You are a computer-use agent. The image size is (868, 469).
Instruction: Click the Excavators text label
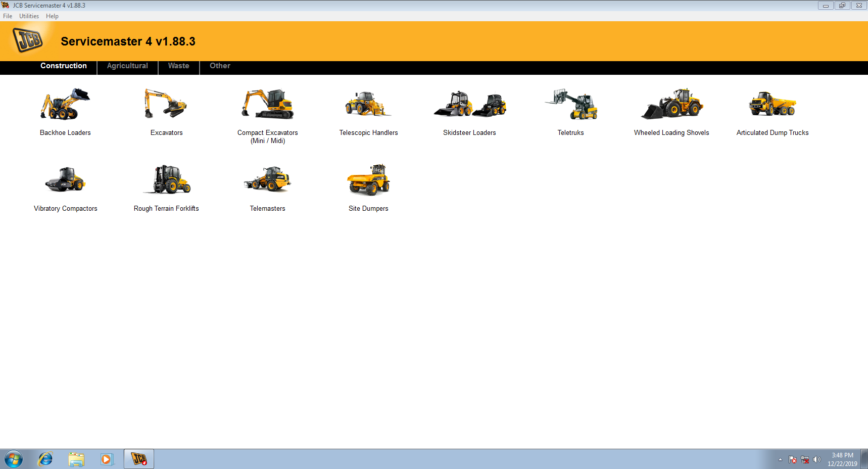click(166, 133)
